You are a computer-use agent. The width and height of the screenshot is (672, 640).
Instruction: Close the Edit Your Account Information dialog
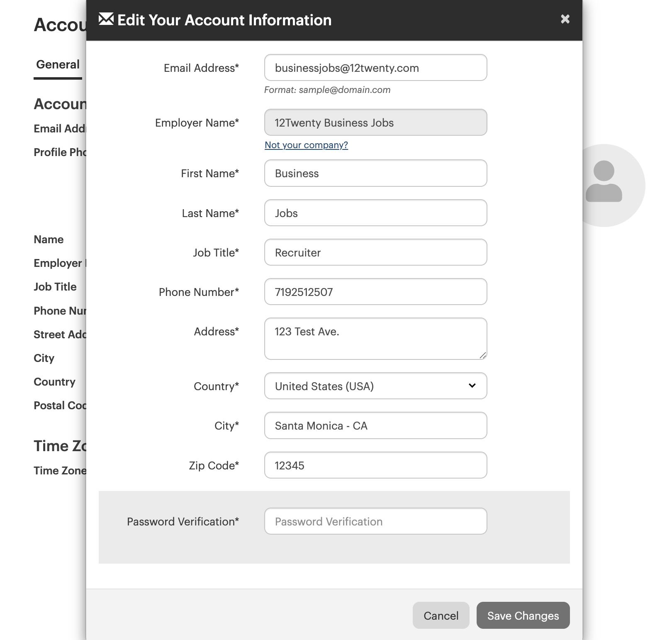[565, 19]
